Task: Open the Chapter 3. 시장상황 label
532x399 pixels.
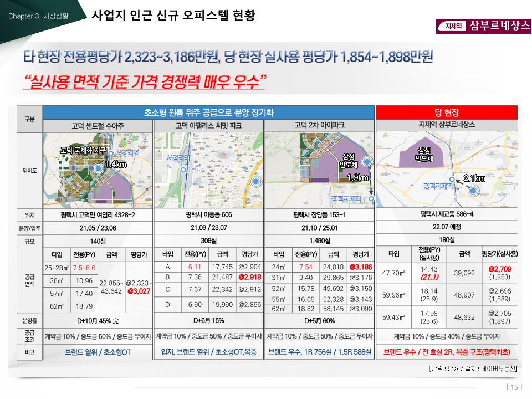Action: [39, 16]
